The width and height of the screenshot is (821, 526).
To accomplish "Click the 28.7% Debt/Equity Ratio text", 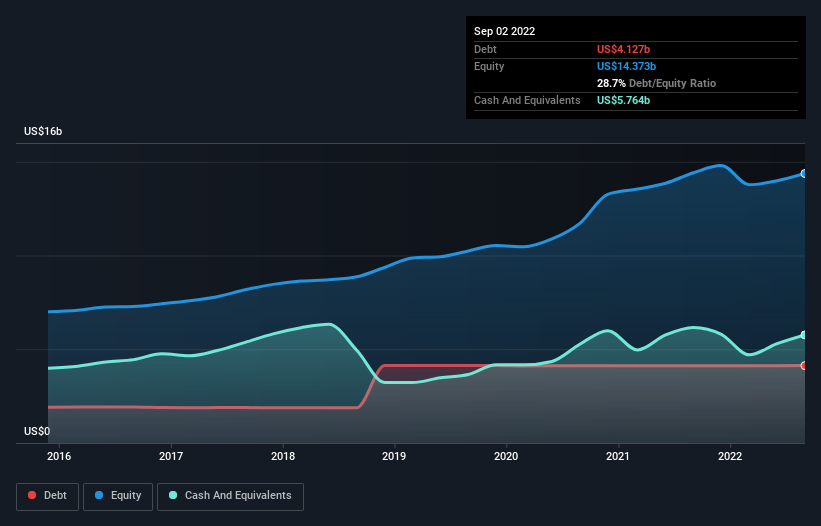I will 656,83.
